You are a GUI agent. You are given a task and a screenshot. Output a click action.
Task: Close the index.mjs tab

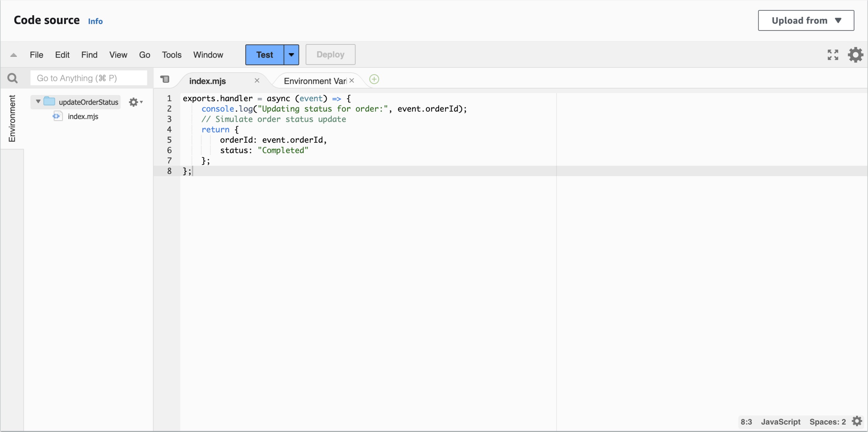click(257, 81)
